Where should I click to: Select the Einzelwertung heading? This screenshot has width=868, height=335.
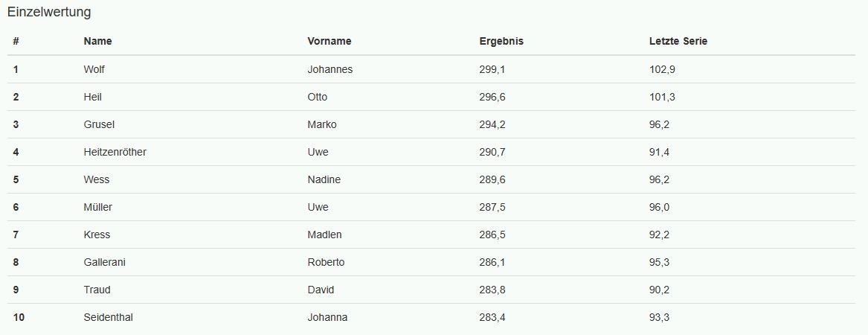point(48,12)
